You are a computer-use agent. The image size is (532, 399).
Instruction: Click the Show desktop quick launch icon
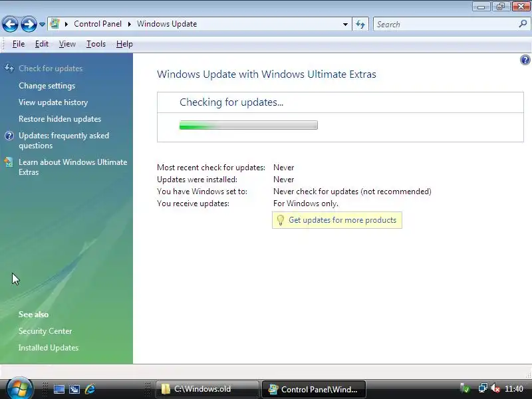[x=59, y=389]
